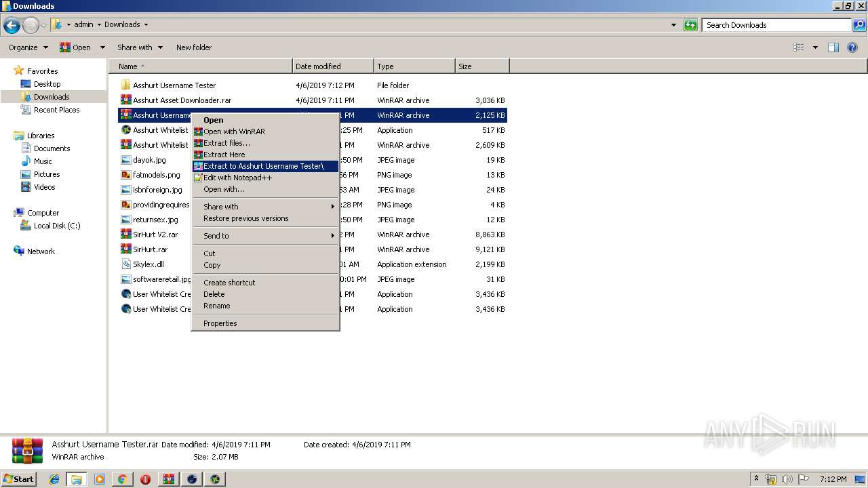Click the Chrome taskbar icon
The image size is (868, 488).
pyautogui.click(x=122, y=479)
